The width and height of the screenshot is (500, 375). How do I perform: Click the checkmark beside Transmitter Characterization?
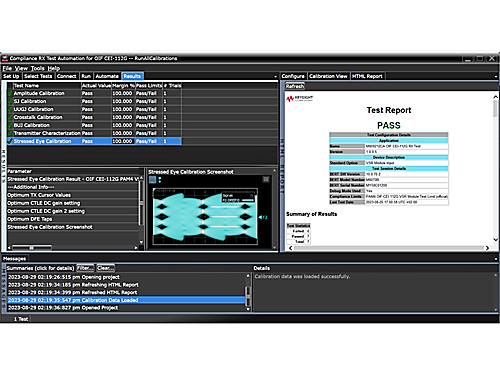click(10, 133)
